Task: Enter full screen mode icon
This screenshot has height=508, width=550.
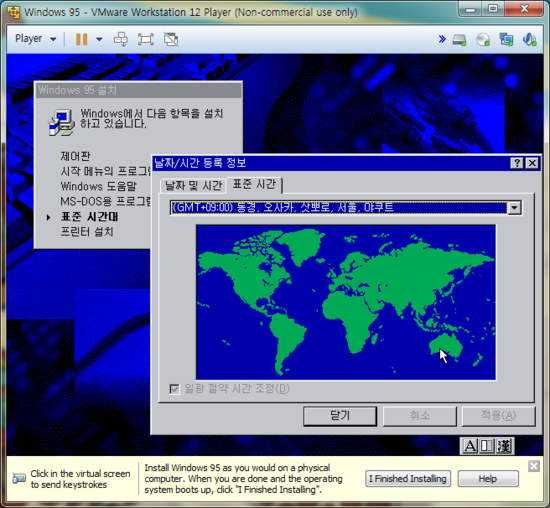Action: pos(146,39)
